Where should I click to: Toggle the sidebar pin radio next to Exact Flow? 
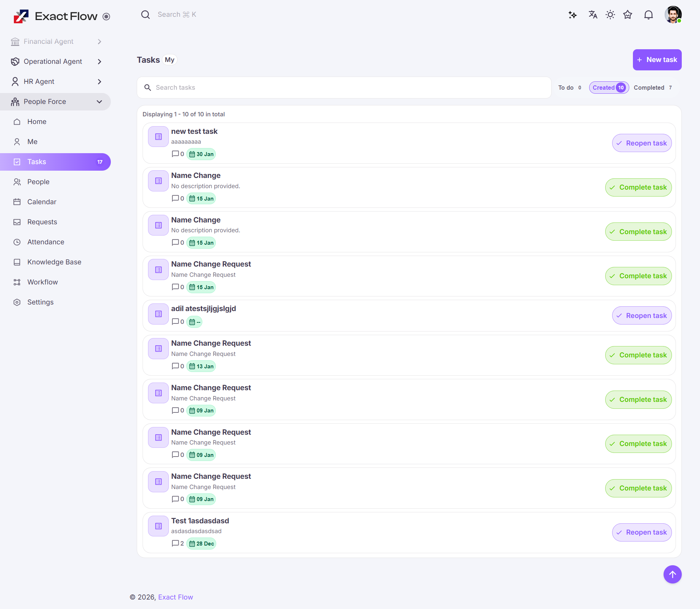(x=106, y=16)
